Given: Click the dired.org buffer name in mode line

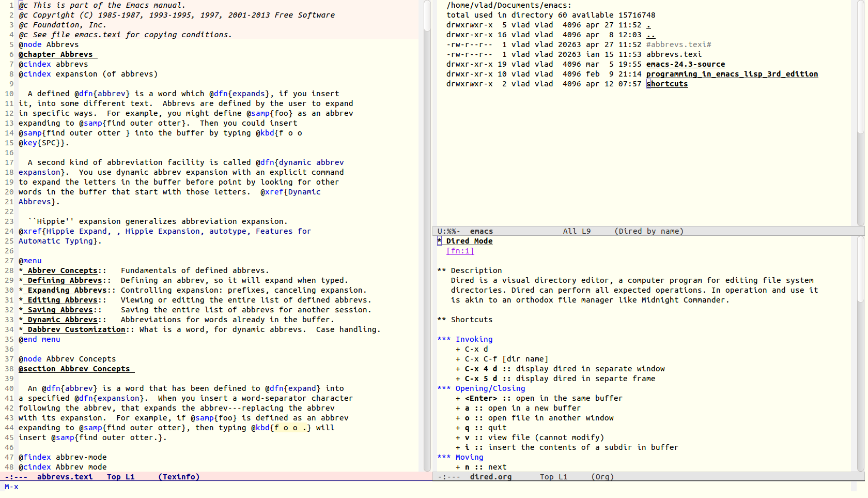Looking at the screenshot, I should 491,477.
